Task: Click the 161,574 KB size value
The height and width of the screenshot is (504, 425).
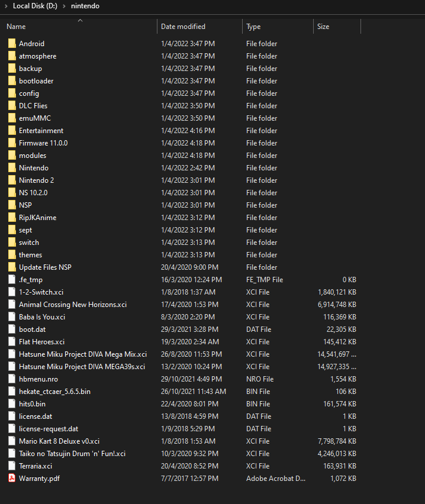Action: (x=340, y=403)
